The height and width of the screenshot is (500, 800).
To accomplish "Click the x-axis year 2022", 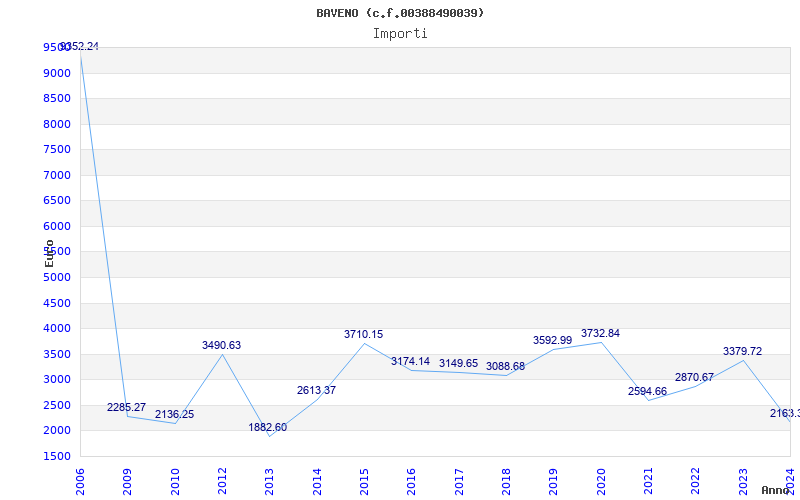I will 696,482.
